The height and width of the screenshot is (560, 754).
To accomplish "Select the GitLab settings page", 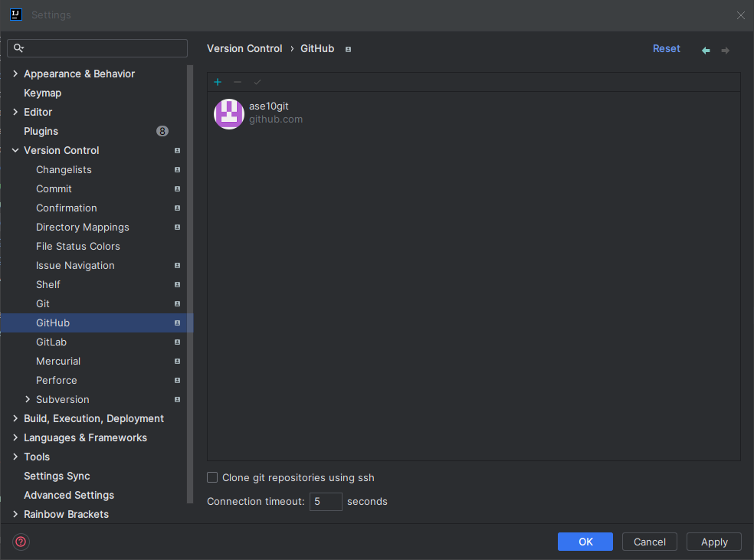I will [51, 342].
